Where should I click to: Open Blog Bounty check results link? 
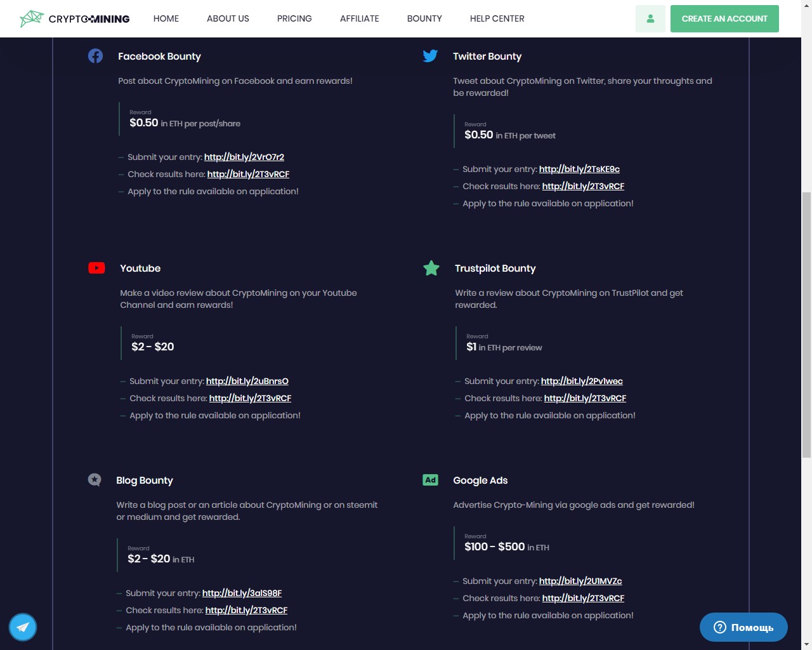click(246, 610)
